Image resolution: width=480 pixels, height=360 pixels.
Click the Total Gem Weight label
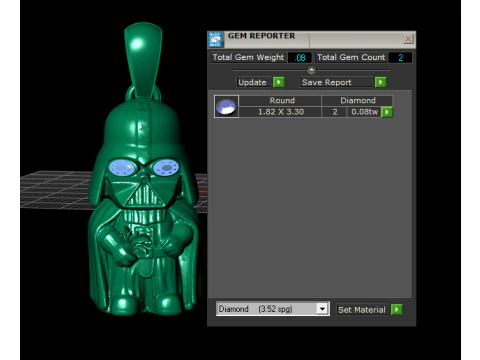(248, 57)
